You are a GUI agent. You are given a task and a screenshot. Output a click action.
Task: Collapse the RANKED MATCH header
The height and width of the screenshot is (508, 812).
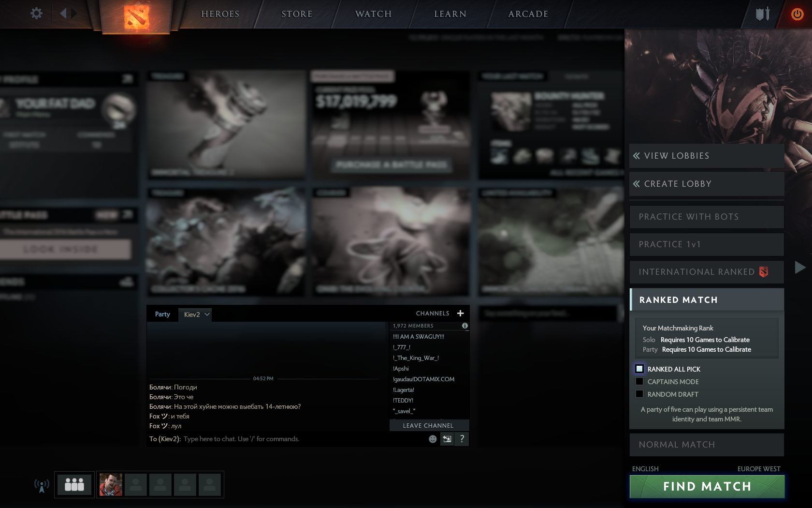(707, 300)
